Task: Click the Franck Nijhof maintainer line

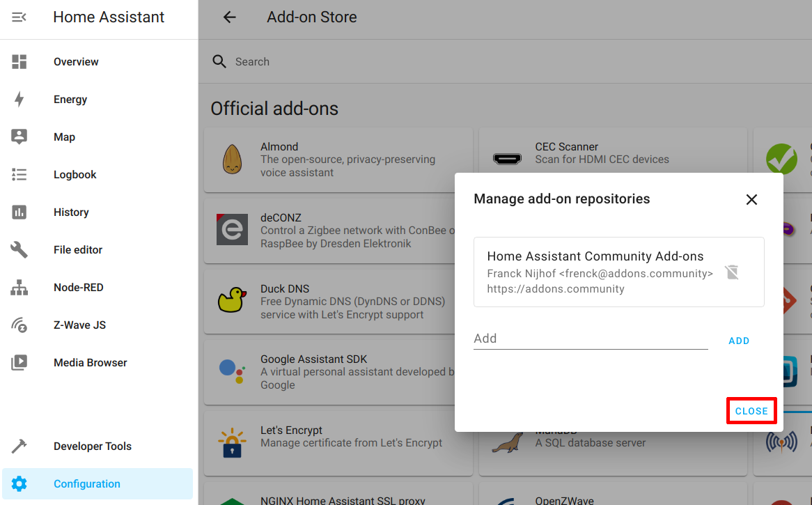Action: pyautogui.click(x=600, y=274)
